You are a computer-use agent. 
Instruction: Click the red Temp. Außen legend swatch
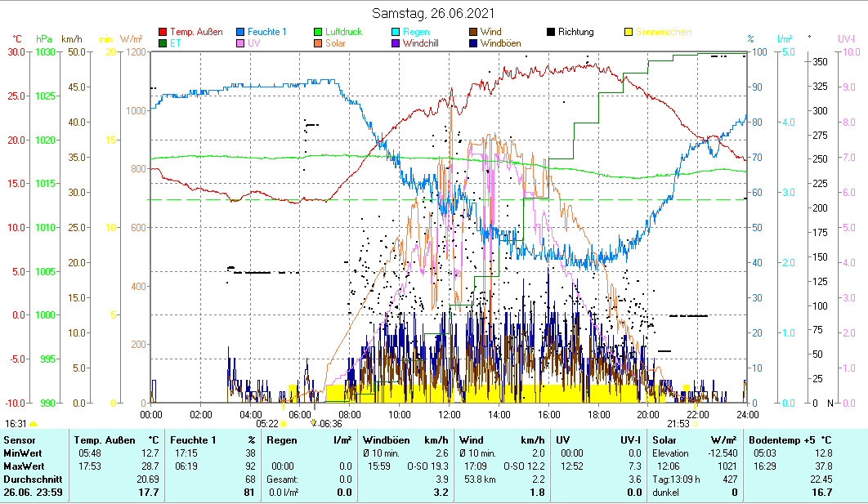coord(163,33)
